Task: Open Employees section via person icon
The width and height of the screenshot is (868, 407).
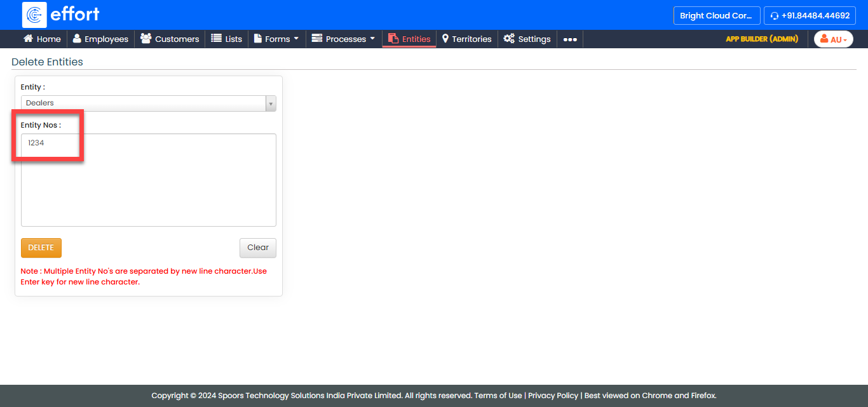Action: point(77,39)
